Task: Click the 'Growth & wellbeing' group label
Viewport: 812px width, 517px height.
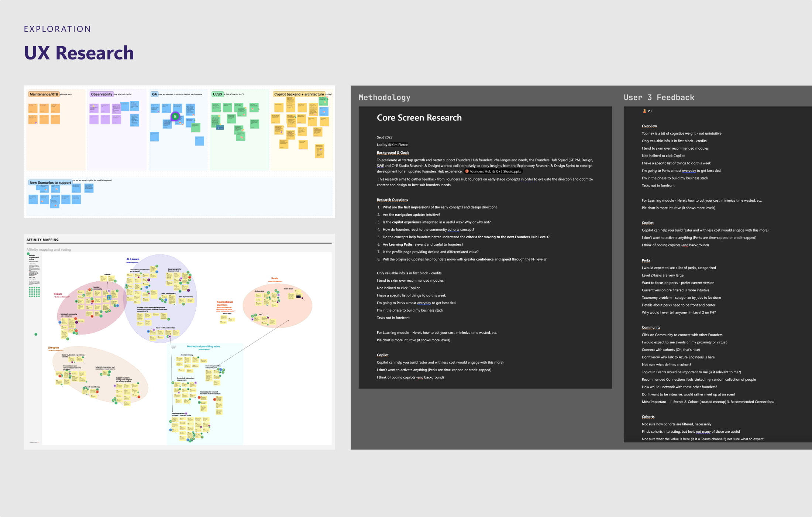Action: click(x=92, y=387)
